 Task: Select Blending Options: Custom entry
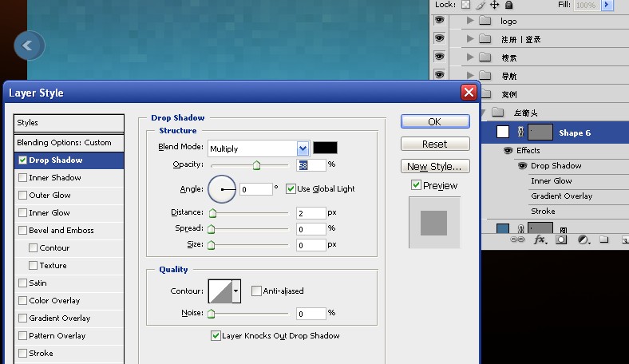(69, 142)
